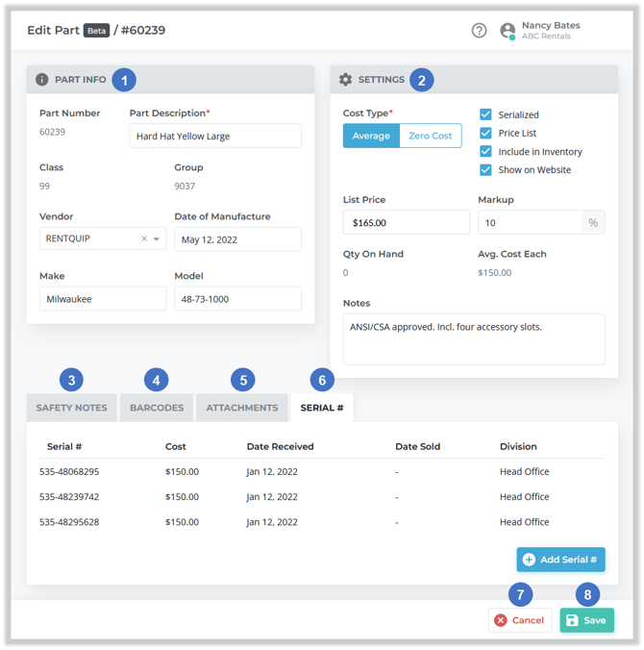Save the part with Save button
Screen dimensions: 644x650
click(586, 620)
